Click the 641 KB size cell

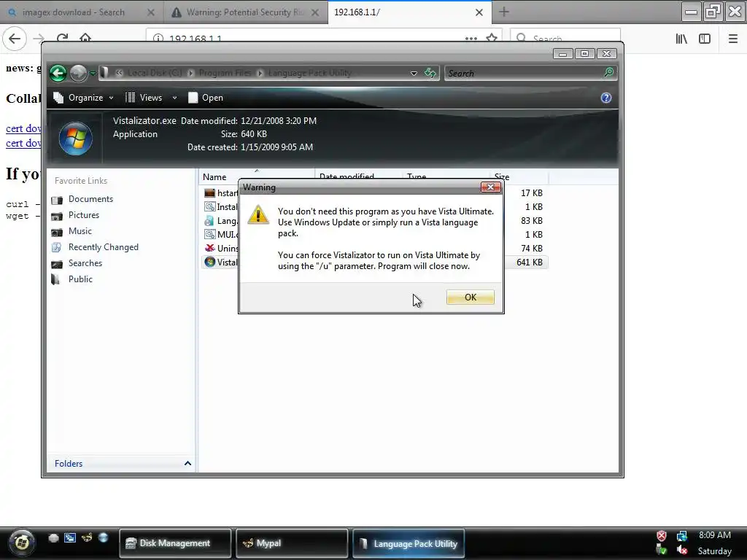(530, 262)
